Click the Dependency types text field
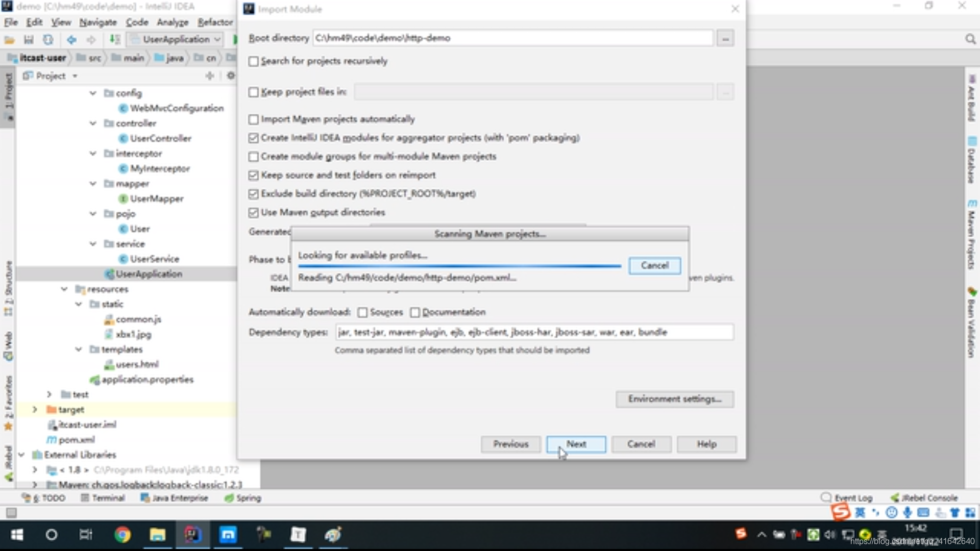Screen dimensions: 980x551 click(534, 332)
